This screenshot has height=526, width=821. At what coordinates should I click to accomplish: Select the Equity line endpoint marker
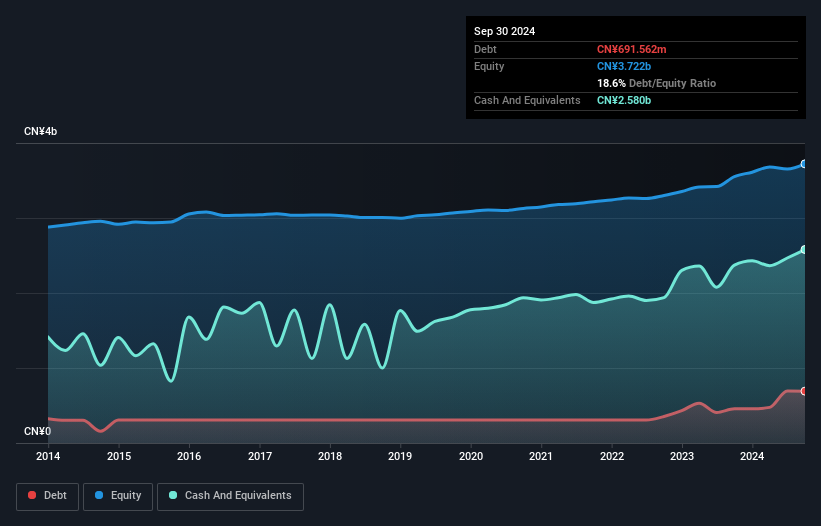tap(803, 164)
